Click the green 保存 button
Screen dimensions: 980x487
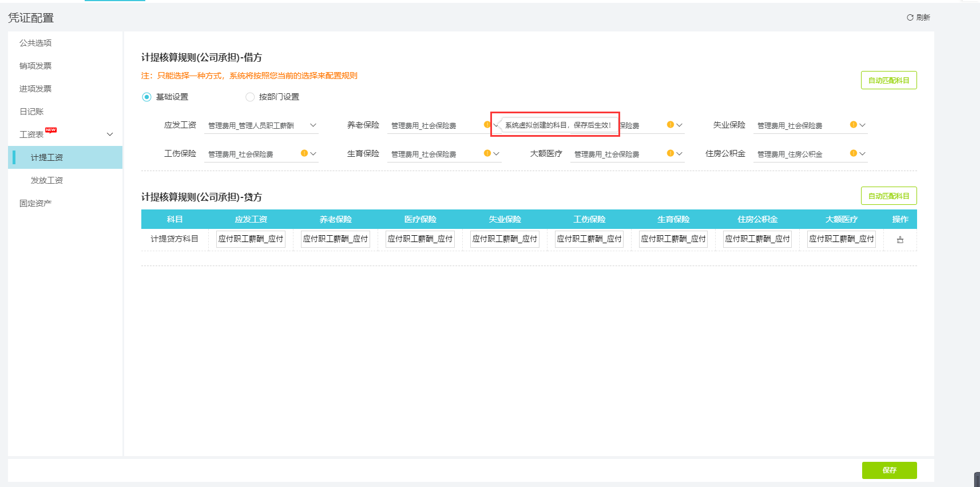pos(889,470)
